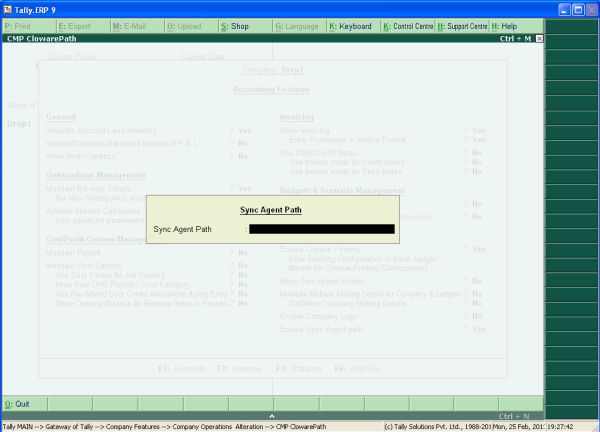Expand the calculator panel up arrow

[x=272, y=416]
